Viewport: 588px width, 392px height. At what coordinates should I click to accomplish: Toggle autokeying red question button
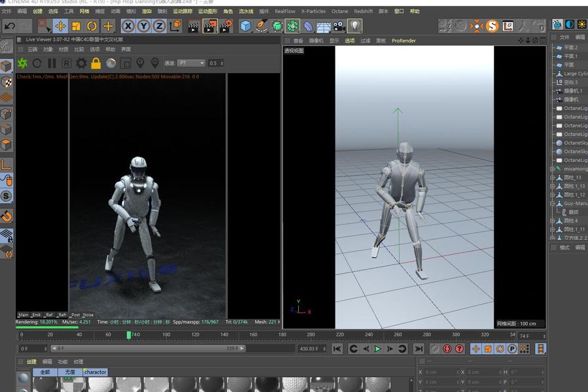[459, 349]
